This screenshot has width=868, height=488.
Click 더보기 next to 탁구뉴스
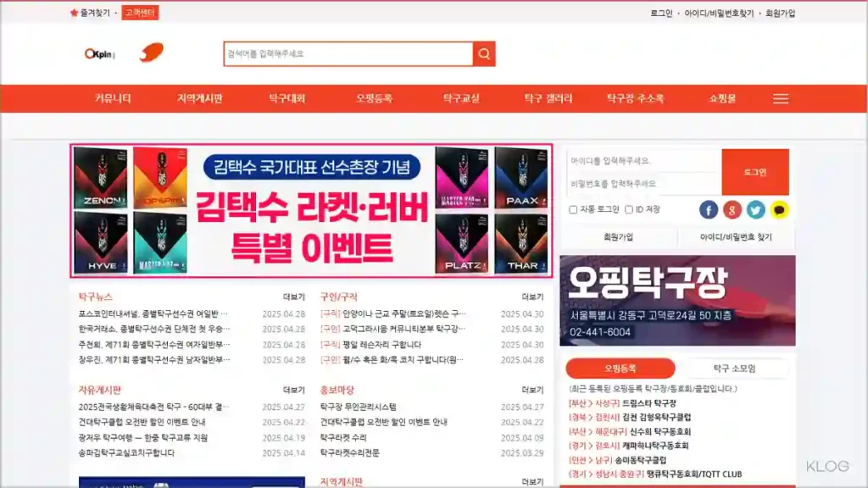(294, 297)
